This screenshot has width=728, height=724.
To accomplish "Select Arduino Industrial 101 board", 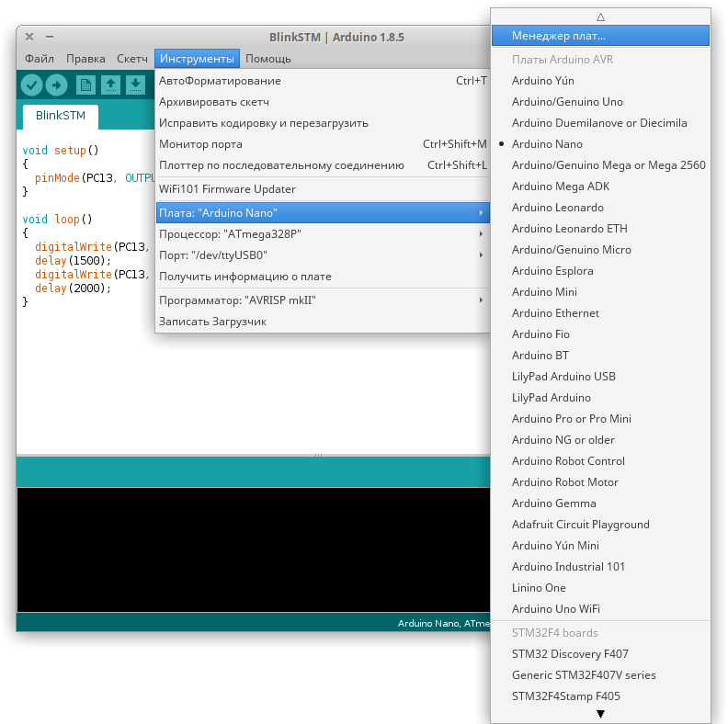I will tap(600, 567).
